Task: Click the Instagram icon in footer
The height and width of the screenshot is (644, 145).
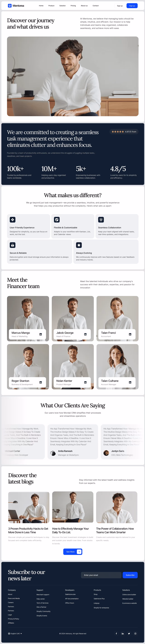Action: (x=135, y=633)
